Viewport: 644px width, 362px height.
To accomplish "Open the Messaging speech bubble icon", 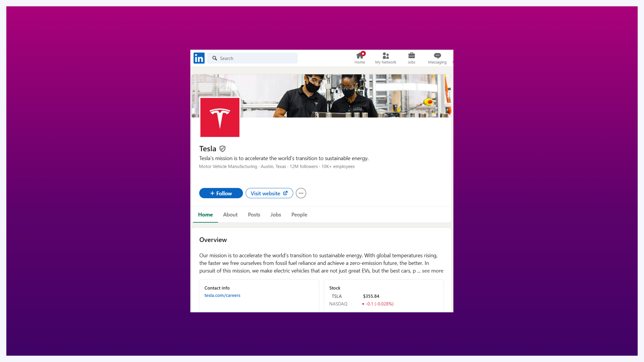I will [437, 56].
